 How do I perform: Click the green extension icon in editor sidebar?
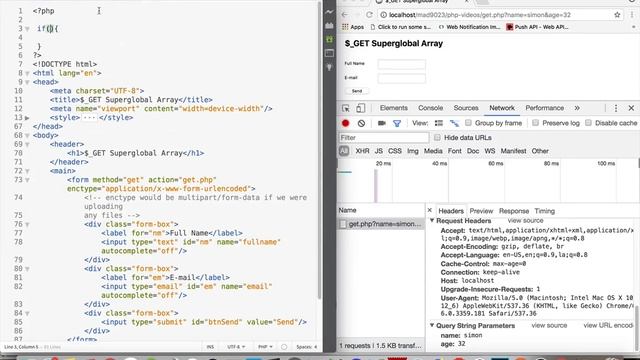pyautogui.click(x=329, y=39)
